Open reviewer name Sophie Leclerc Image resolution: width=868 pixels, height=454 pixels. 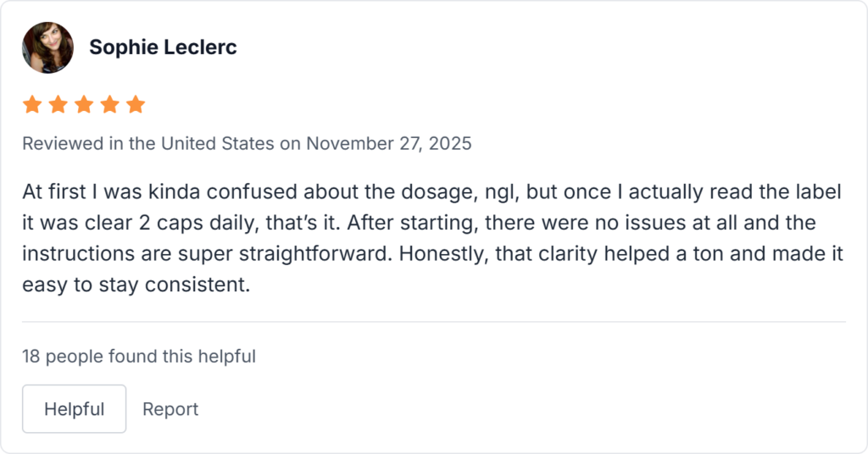tap(163, 47)
